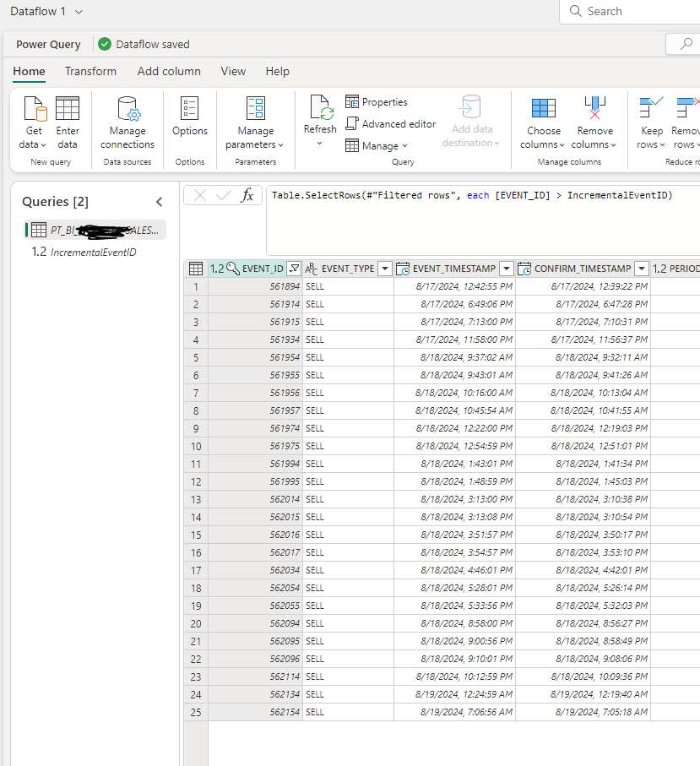Change EVENT_TYPE data type icon

click(312, 269)
